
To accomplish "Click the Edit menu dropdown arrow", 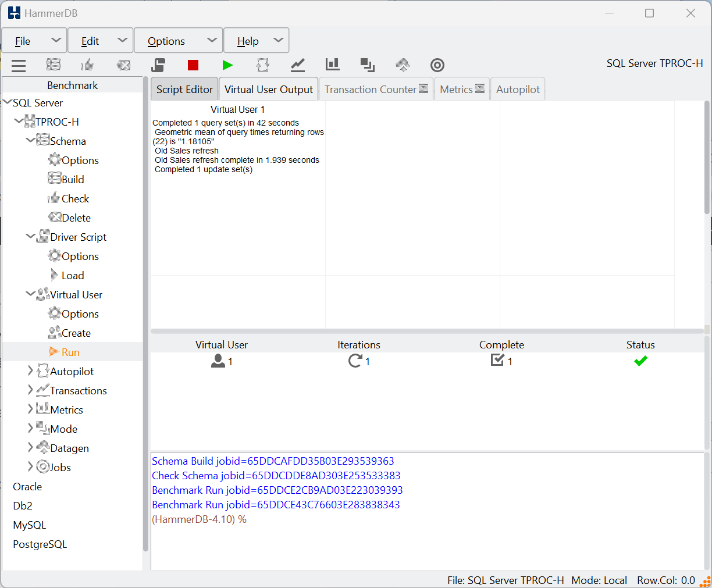I will 122,40.
